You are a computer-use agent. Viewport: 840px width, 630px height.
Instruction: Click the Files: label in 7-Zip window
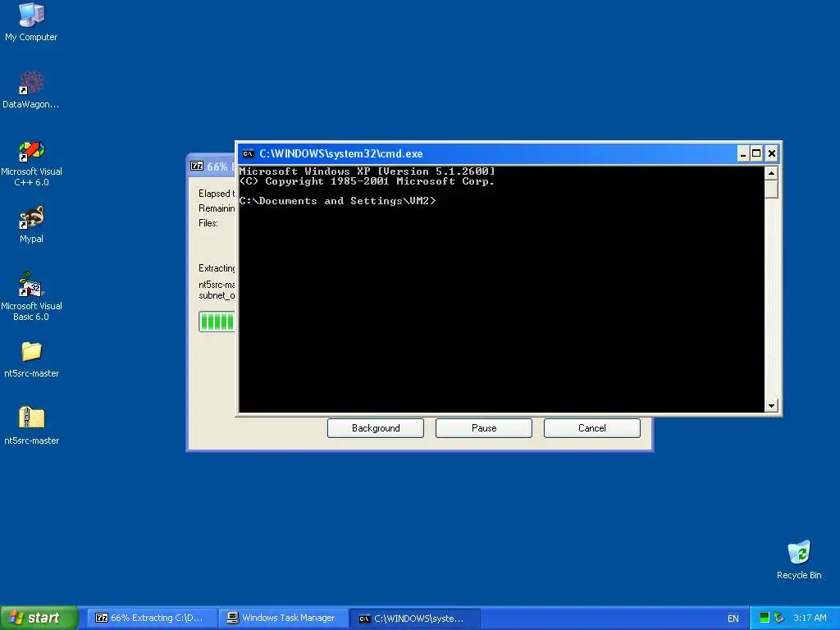(208, 223)
